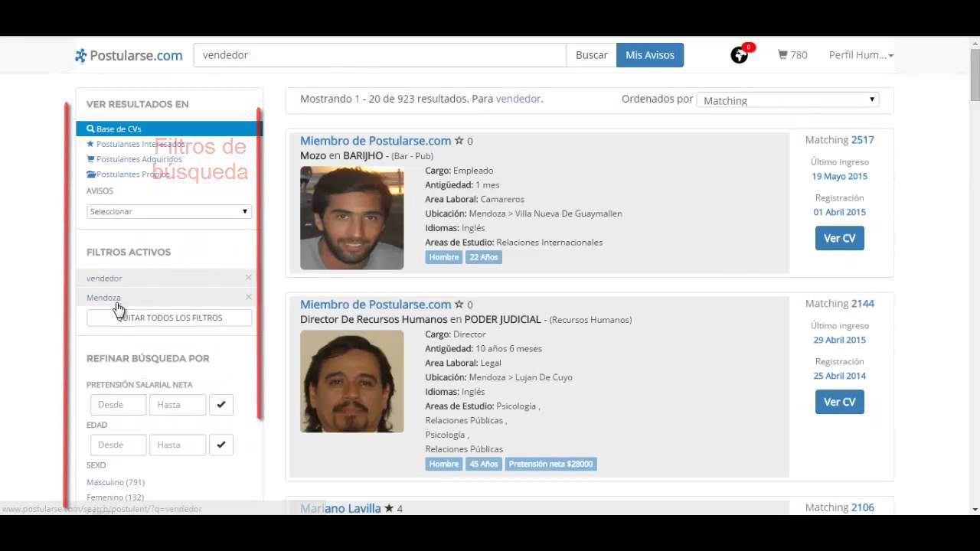Image resolution: width=980 pixels, height=551 pixels.
Task: Click the star beside Mariano Lavilla
Action: tap(389, 508)
